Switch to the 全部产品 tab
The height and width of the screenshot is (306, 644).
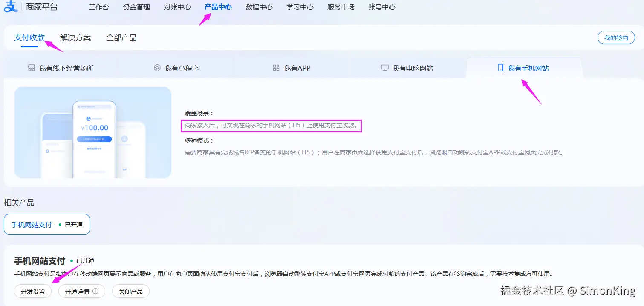tap(121, 37)
